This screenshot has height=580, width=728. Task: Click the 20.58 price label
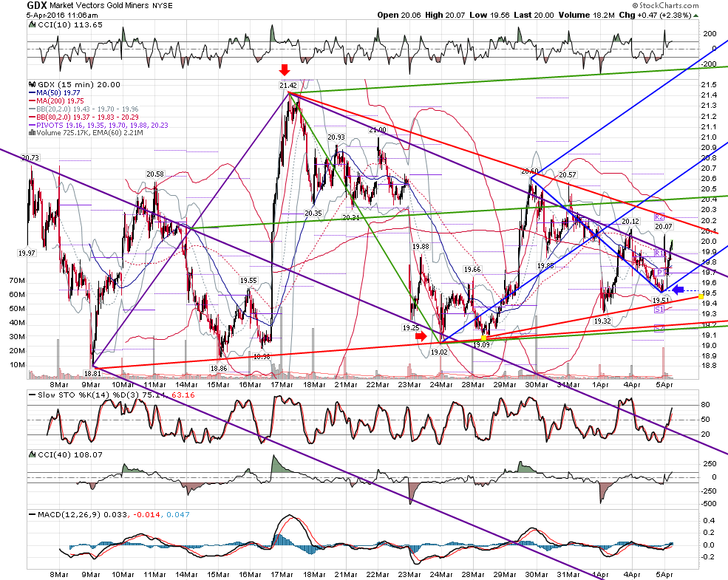[155, 174]
